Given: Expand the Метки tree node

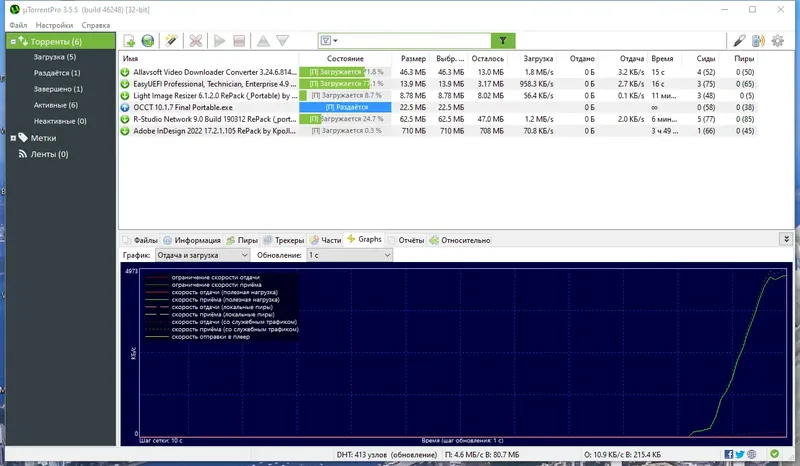Looking at the screenshot, I should point(13,138).
